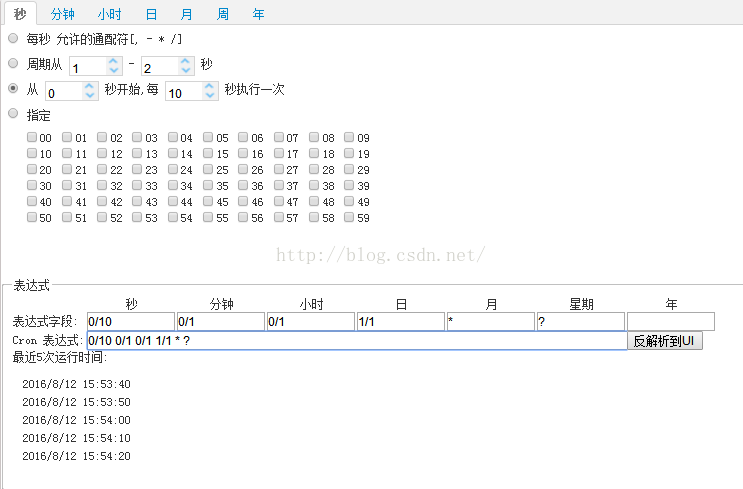743x489 pixels.
Task: Increase the start second 0 spinner
Action: [89, 87]
